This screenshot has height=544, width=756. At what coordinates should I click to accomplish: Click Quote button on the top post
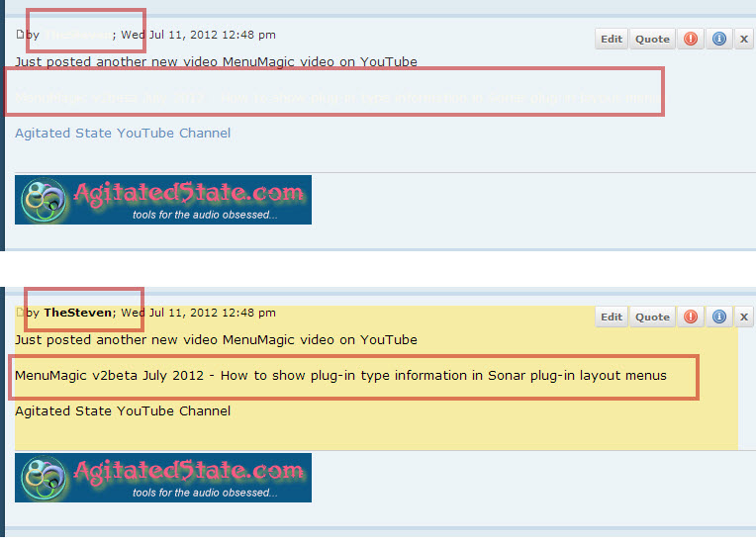point(652,39)
